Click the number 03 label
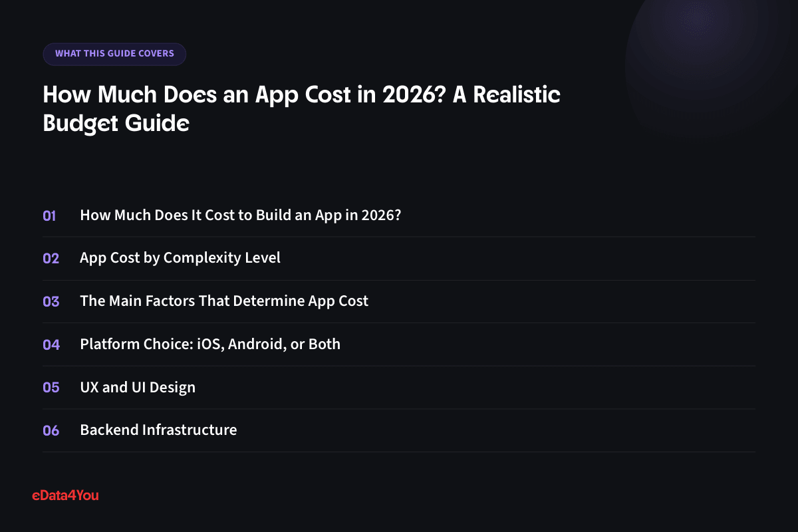Viewport: 798px width, 532px height. (x=51, y=301)
